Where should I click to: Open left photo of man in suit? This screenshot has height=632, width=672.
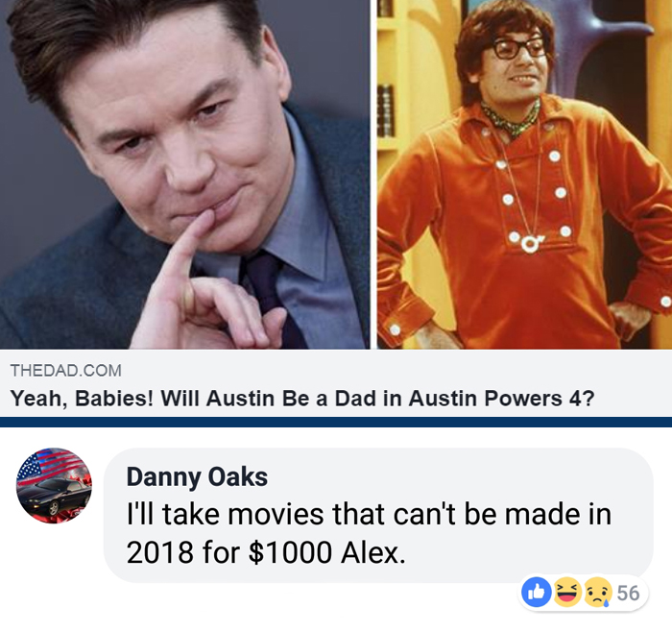185,174
